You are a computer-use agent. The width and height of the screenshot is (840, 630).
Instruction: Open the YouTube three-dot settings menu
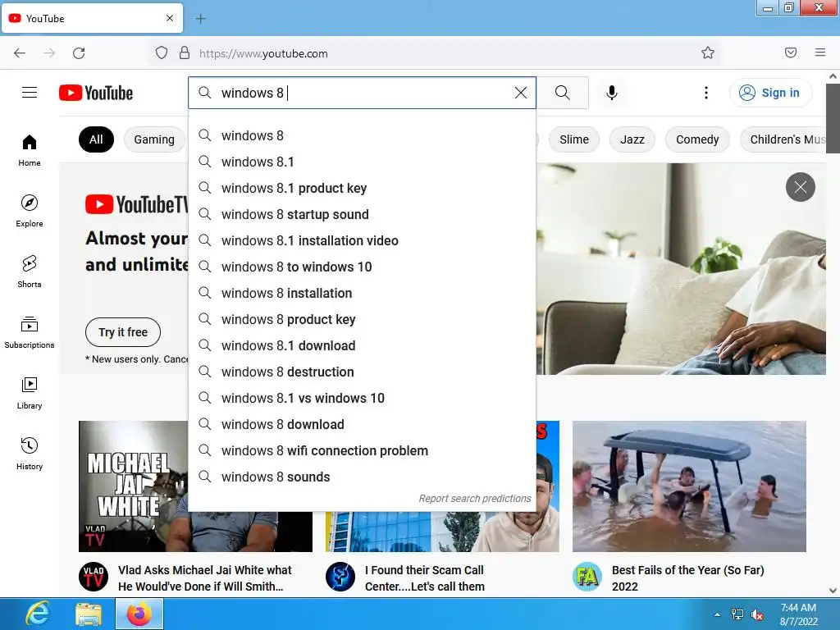click(x=706, y=93)
